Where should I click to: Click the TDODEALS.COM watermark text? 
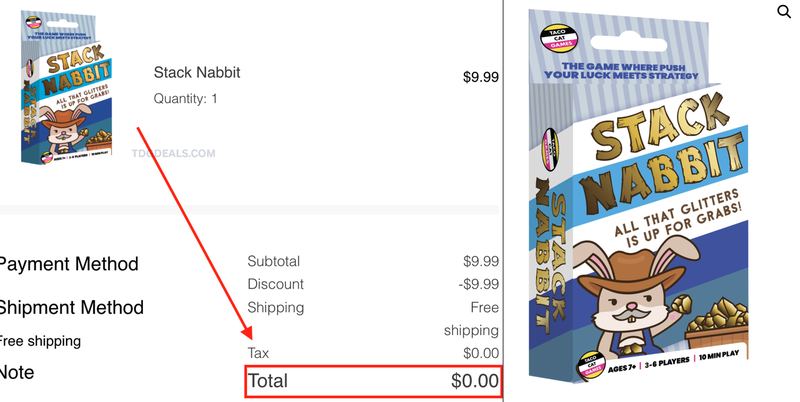[x=173, y=154]
